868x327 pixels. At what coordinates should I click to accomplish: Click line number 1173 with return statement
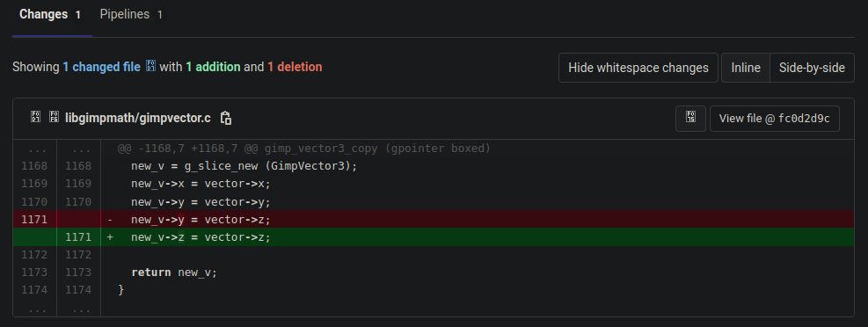click(34, 272)
